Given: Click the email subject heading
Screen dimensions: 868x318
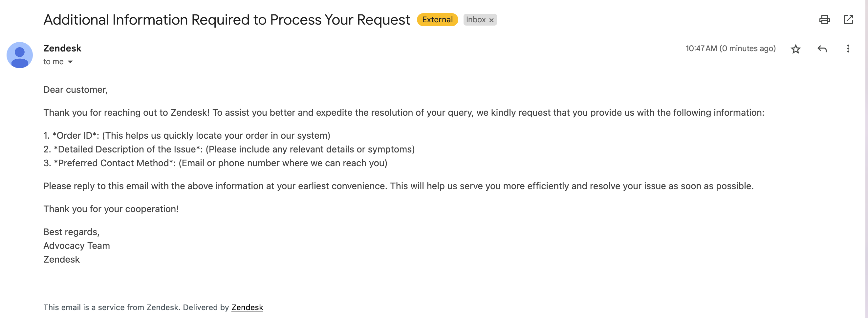Looking at the screenshot, I should click(x=227, y=20).
